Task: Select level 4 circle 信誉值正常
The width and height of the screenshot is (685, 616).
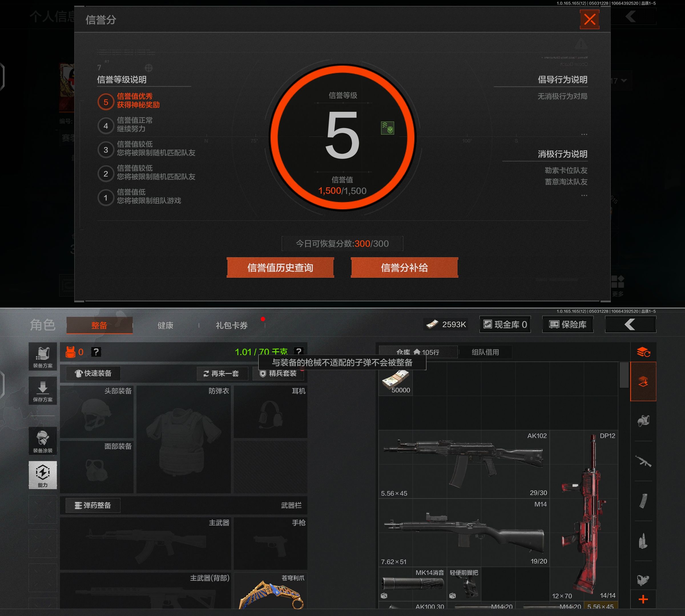Action: [106, 126]
